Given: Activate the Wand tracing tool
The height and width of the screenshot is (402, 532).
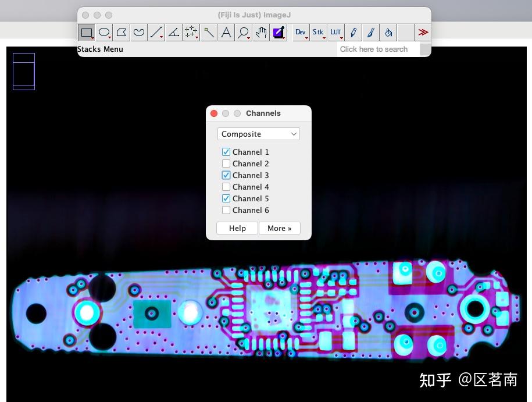Looking at the screenshot, I should tap(208, 32).
